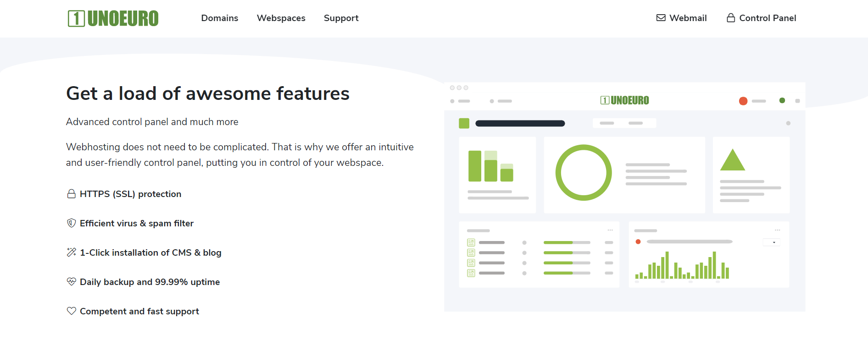This screenshot has height=351, width=868.
Task: Click 'Get a load of awesome features' heading
Action: (208, 93)
